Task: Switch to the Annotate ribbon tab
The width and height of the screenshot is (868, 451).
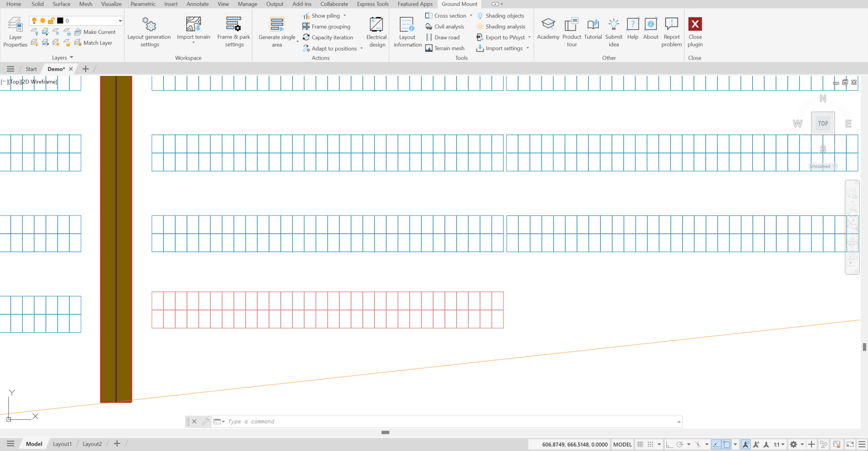Action: point(198,4)
